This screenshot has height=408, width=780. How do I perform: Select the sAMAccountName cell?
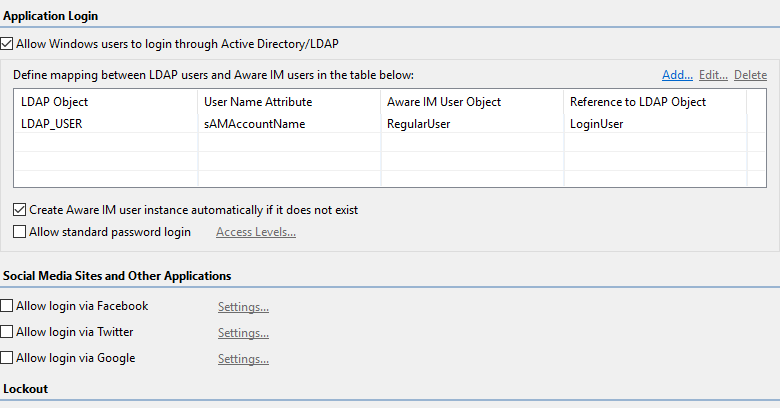289,124
